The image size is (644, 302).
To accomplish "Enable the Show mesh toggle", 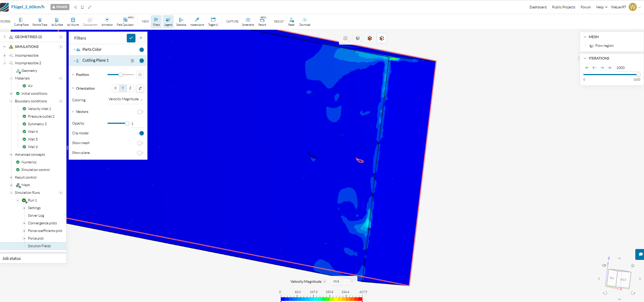I will [141, 143].
